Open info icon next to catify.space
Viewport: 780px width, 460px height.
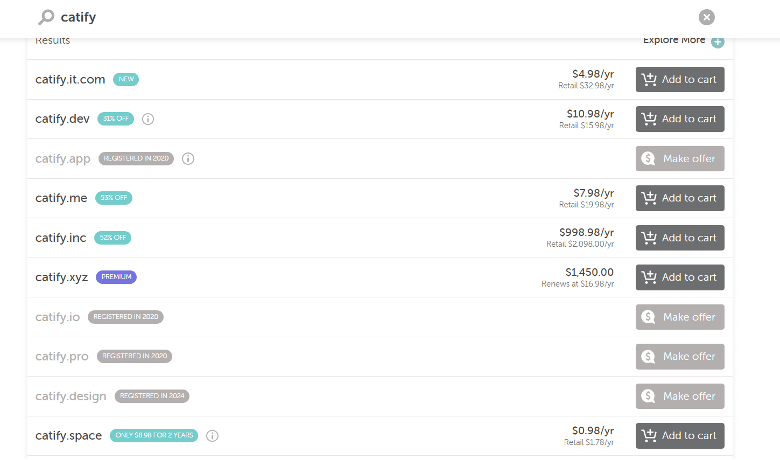pos(212,436)
